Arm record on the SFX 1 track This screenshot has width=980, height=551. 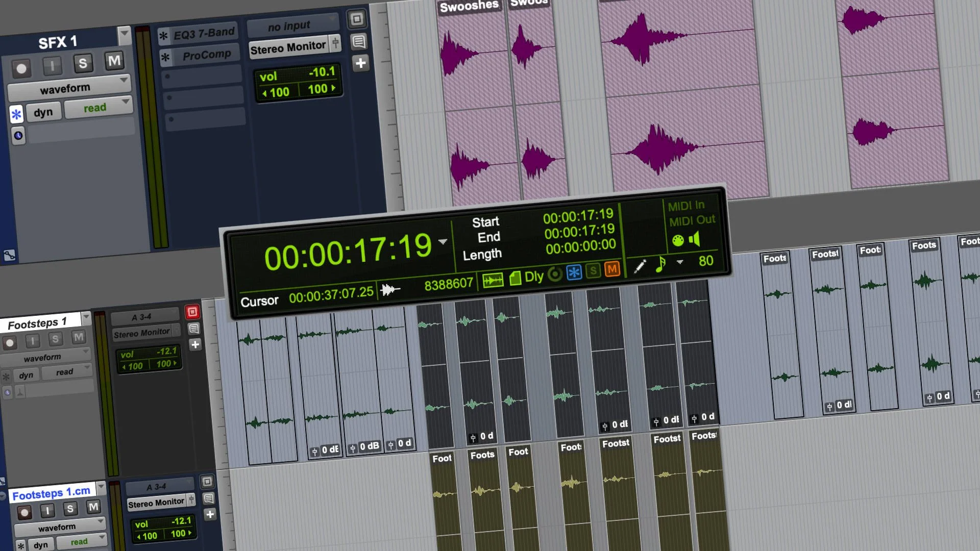(x=21, y=68)
